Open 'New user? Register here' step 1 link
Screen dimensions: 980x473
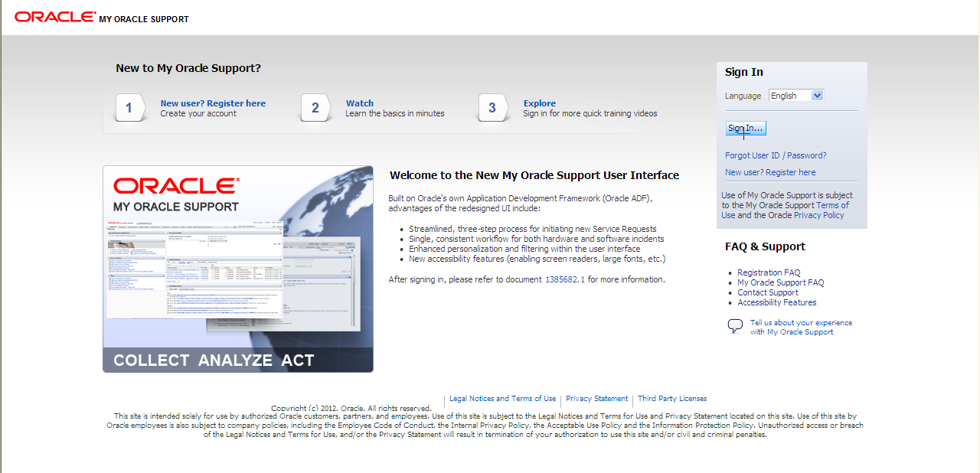[x=213, y=103]
